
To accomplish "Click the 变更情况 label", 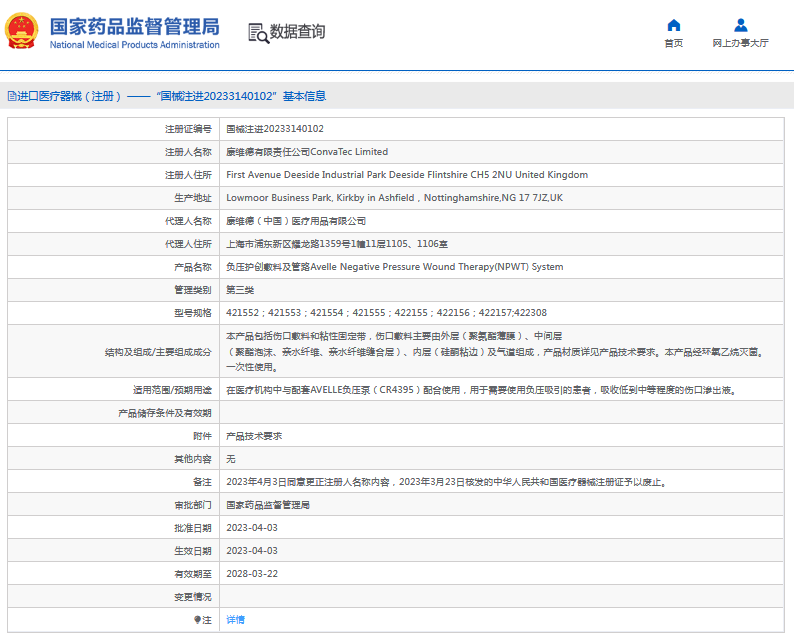I will click(193, 597).
